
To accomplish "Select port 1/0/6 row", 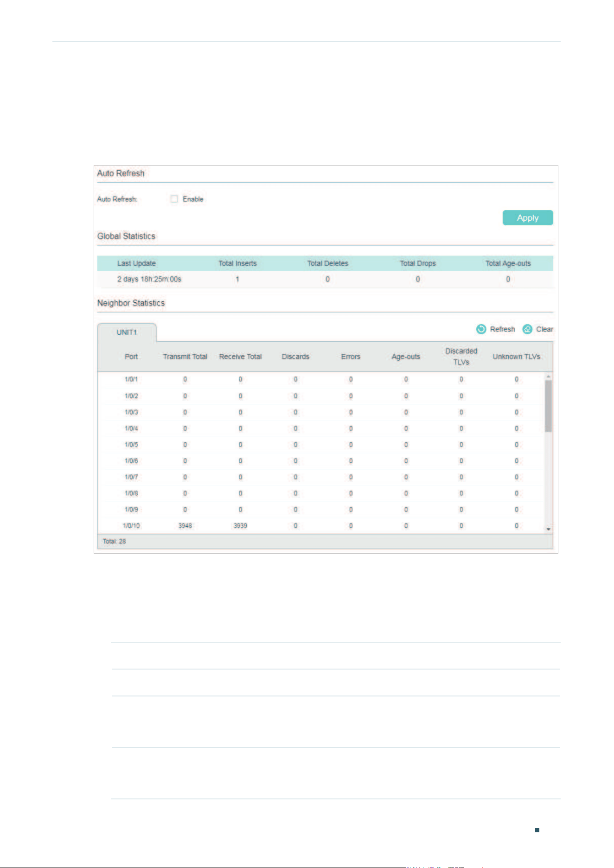I will 321,461.
